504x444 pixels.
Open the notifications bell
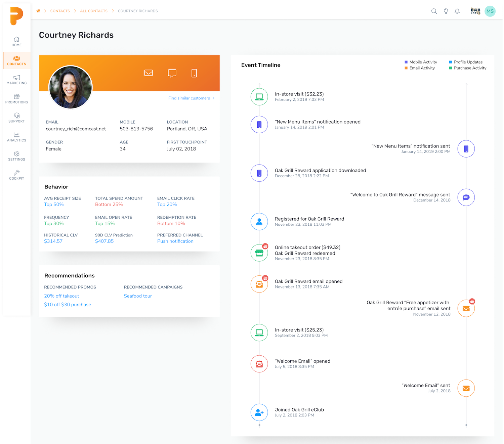(x=457, y=11)
